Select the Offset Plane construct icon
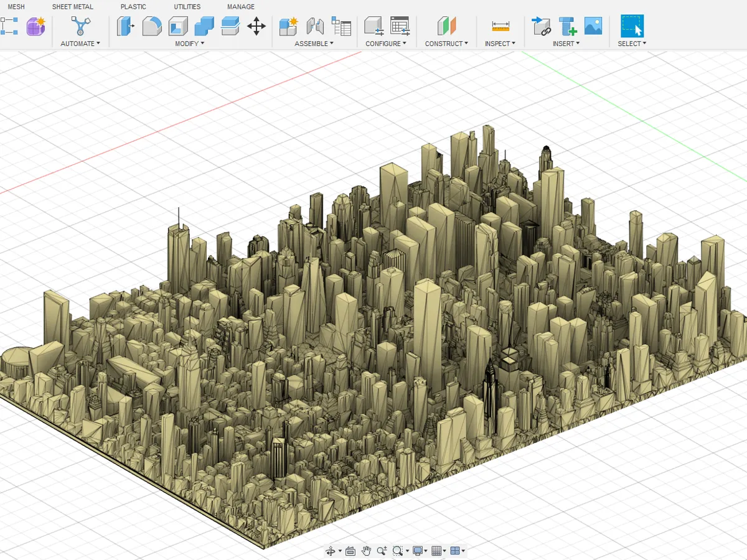The width and height of the screenshot is (747, 560). click(446, 26)
